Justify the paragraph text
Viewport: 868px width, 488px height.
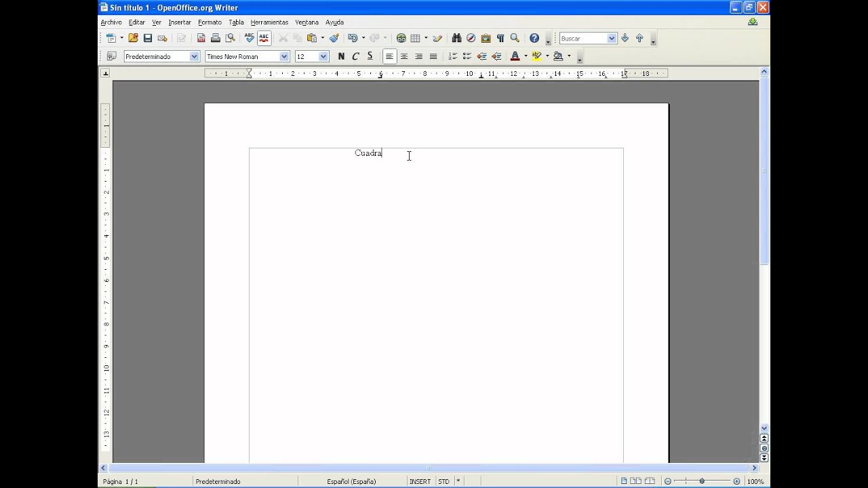[433, 56]
